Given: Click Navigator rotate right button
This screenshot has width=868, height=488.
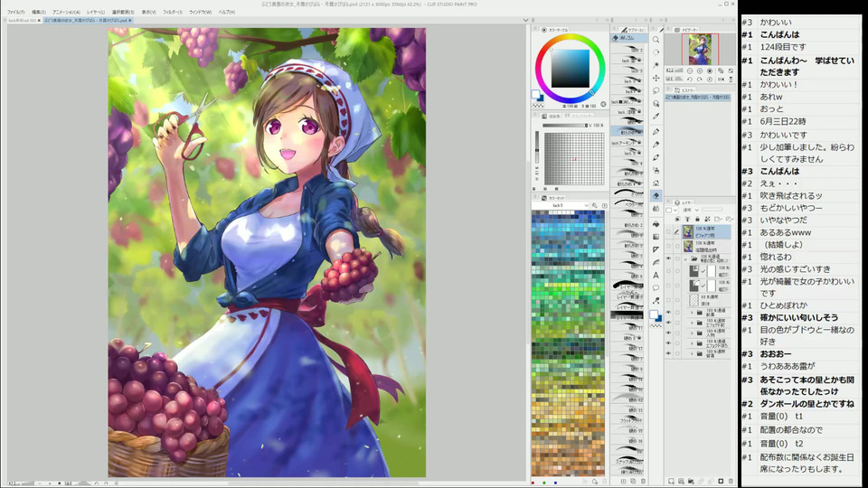Looking at the screenshot, I should pos(700,80).
